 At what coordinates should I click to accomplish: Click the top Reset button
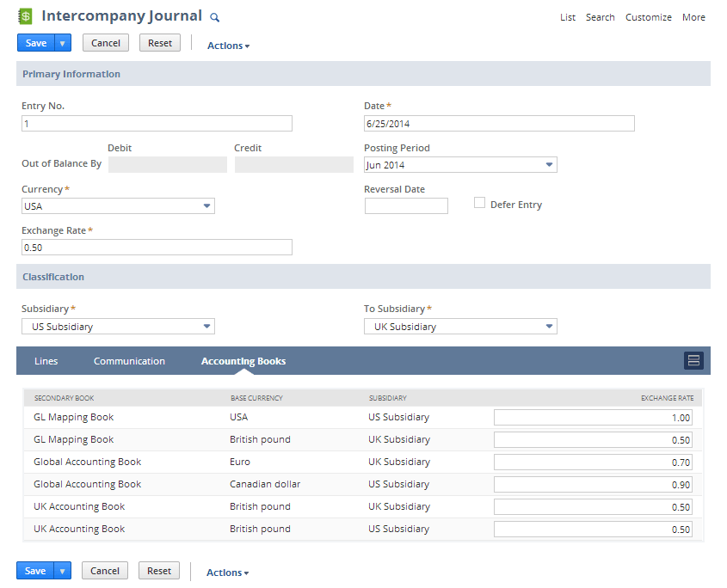[160, 43]
